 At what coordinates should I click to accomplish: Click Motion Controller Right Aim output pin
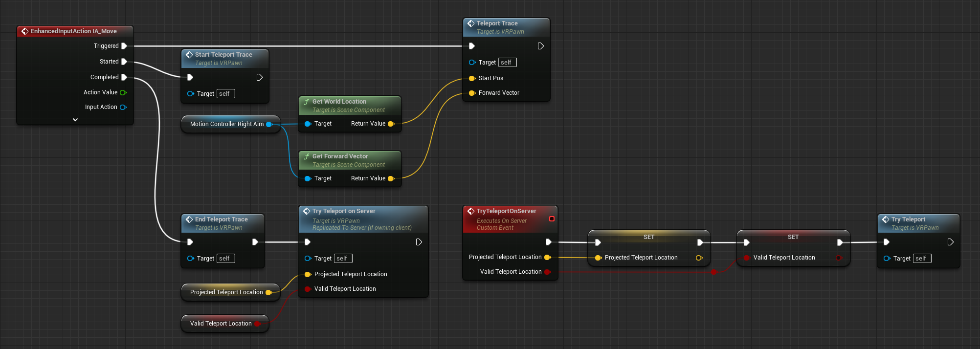[x=269, y=124]
